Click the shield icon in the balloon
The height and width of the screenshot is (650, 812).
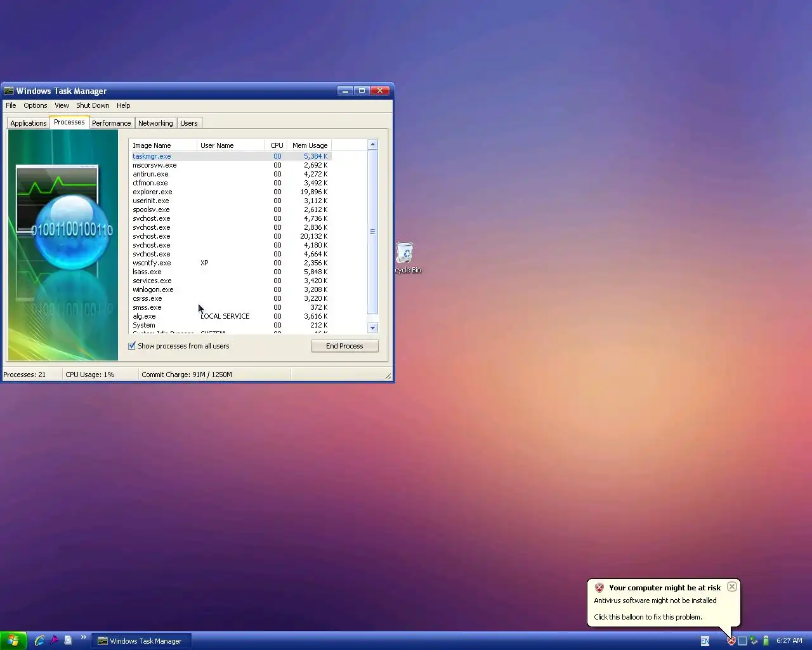[x=599, y=588]
